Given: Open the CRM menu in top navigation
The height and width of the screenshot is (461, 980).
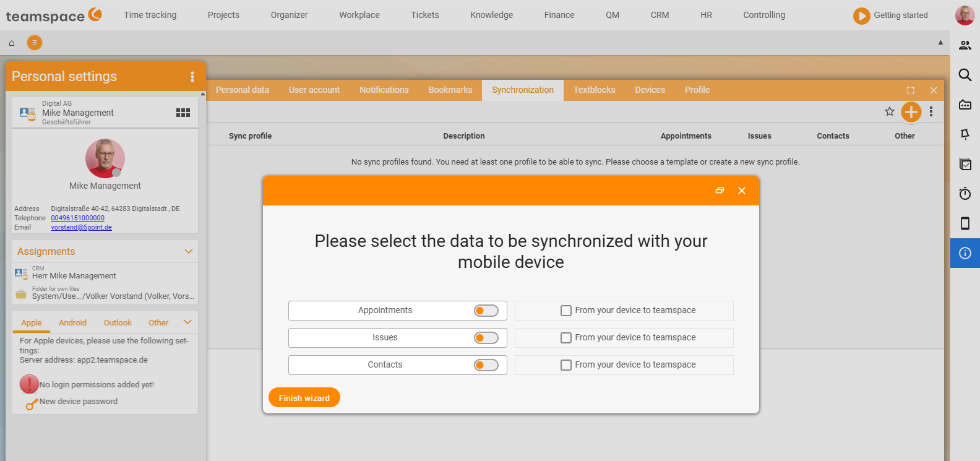Looking at the screenshot, I should pyautogui.click(x=660, y=15).
